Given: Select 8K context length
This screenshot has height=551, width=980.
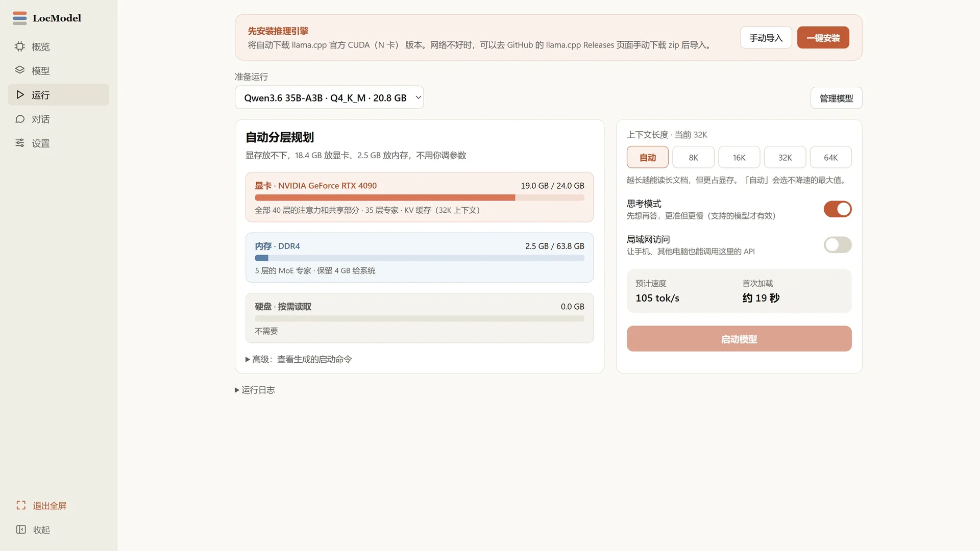Looking at the screenshot, I should point(693,157).
